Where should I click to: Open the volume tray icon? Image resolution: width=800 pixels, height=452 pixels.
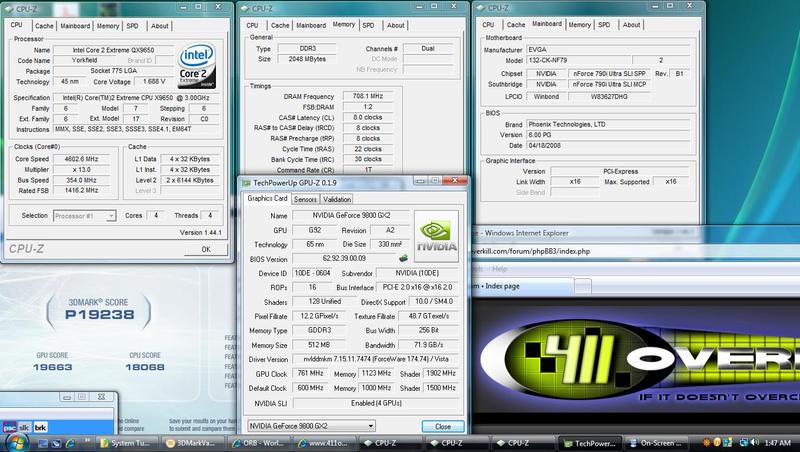[755, 442]
